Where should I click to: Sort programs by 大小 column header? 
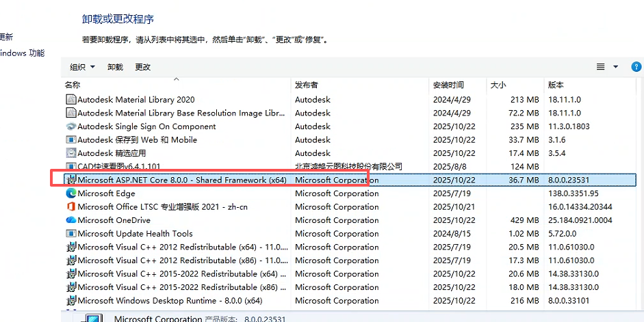498,85
